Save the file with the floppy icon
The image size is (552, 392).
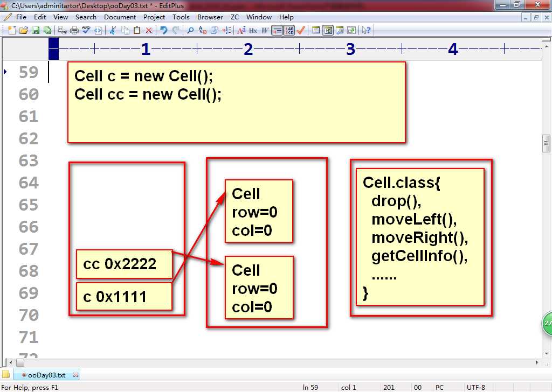click(x=36, y=31)
